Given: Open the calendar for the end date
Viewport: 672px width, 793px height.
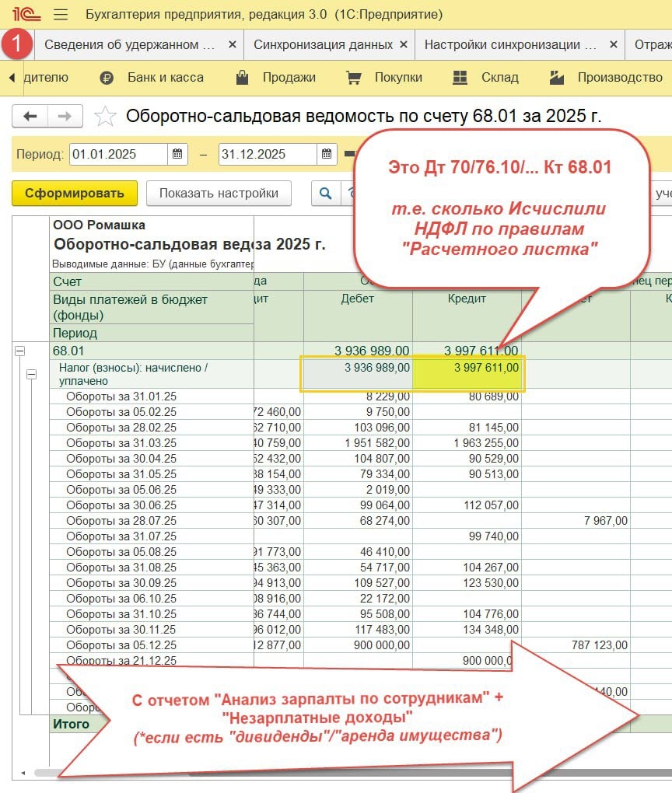Looking at the screenshot, I should tap(327, 154).
